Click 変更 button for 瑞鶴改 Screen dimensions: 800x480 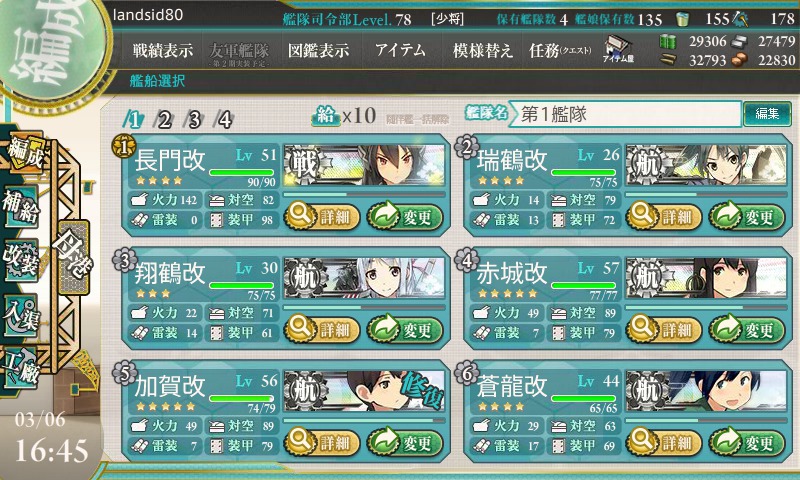pyautogui.click(x=746, y=216)
